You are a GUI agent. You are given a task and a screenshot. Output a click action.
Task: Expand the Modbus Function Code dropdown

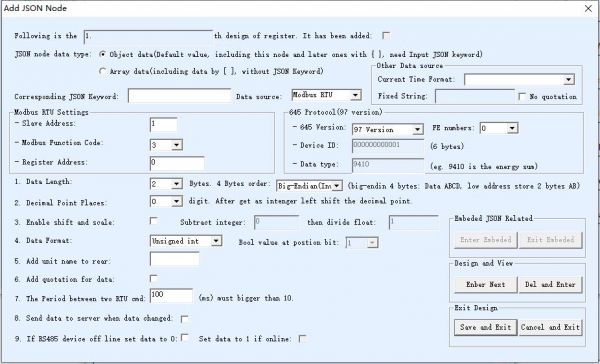coord(176,145)
